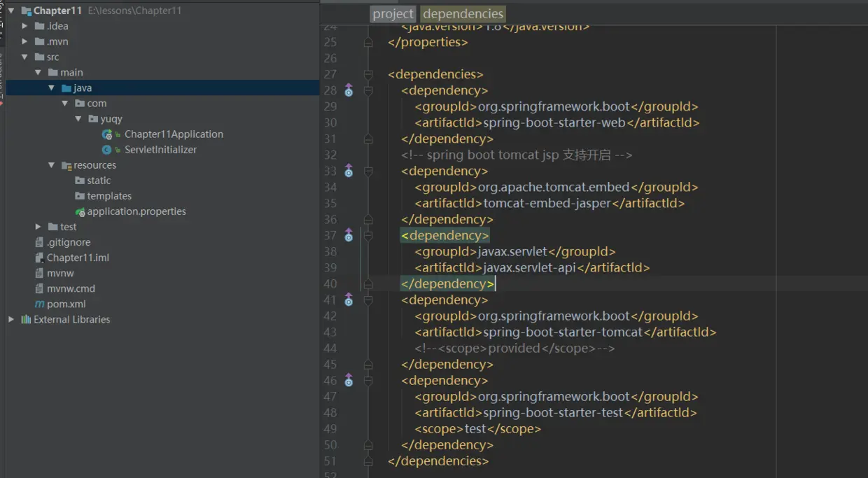Collapse the Chapter11 project root node
The width and height of the screenshot is (868, 478).
[x=11, y=10]
